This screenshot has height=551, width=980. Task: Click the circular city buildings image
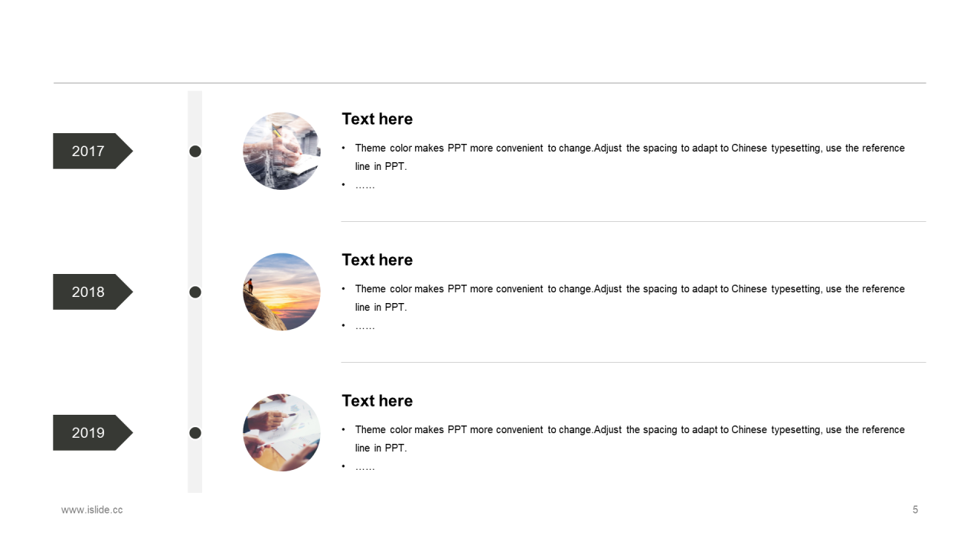pos(282,151)
